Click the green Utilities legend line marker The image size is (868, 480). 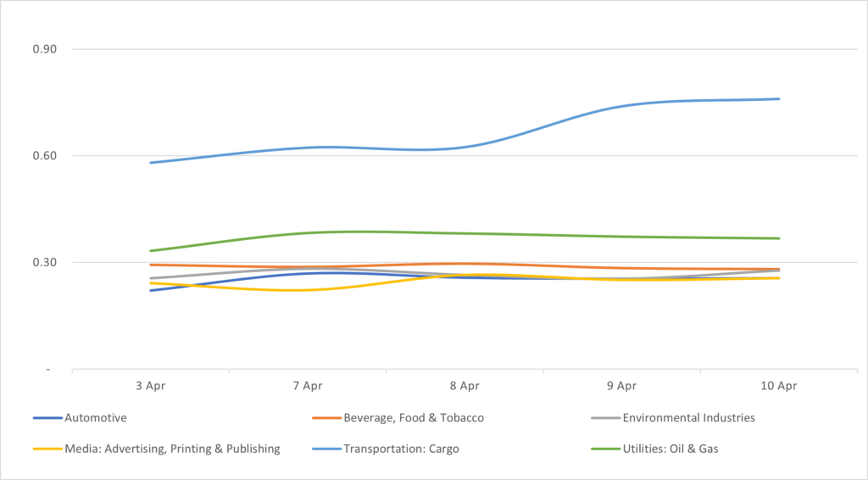pos(605,449)
